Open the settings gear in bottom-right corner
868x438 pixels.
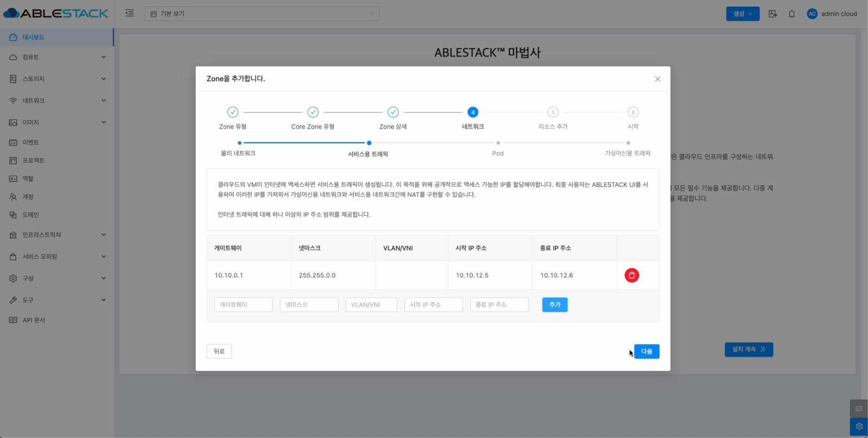pyautogui.click(x=859, y=426)
